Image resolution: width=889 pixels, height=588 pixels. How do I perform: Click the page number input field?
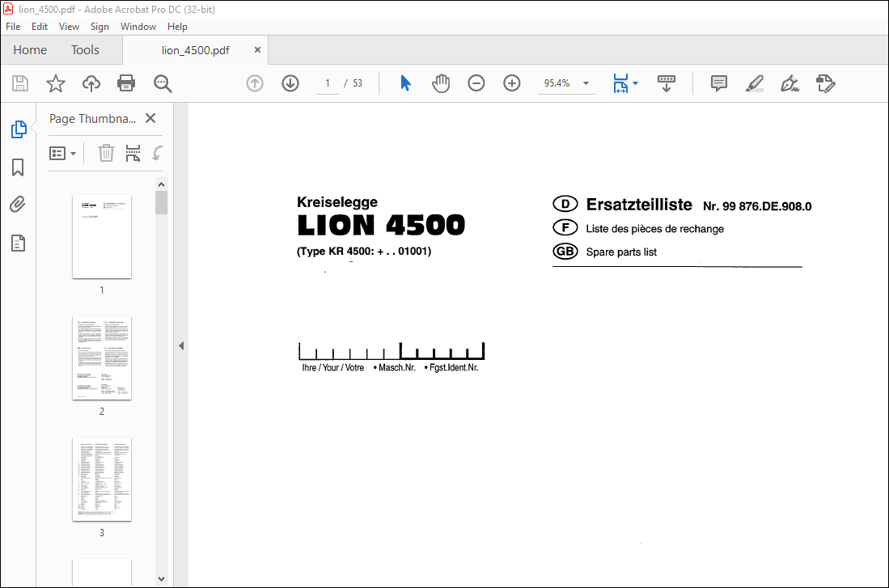327,83
